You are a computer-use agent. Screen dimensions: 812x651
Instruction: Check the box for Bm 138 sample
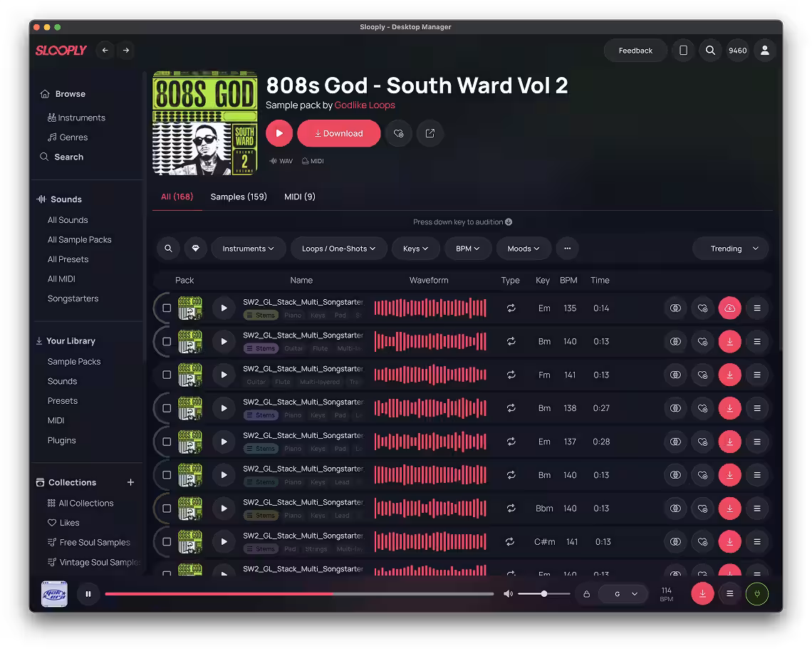(167, 408)
